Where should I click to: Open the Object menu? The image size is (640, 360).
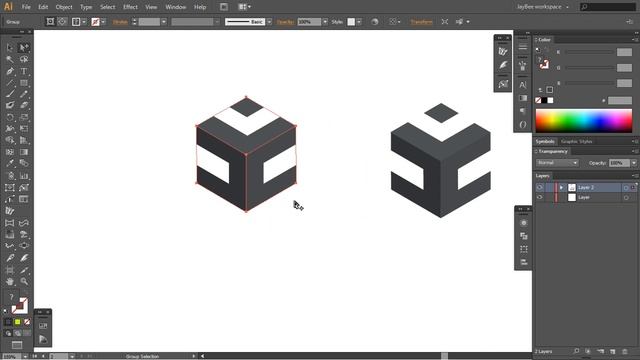(x=64, y=7)
